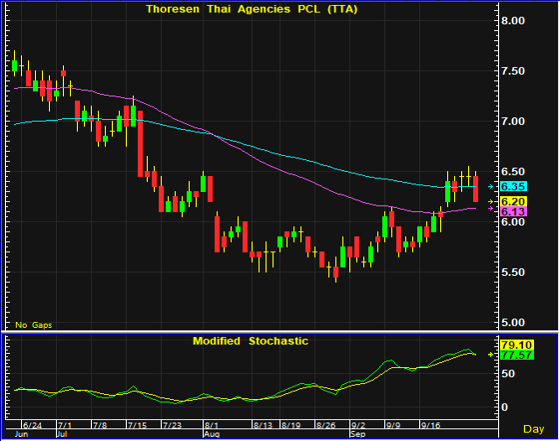Screen dimensions: 560x441
Task: Click the 9/16 date marker on time axis
Action: coord(430,425)
